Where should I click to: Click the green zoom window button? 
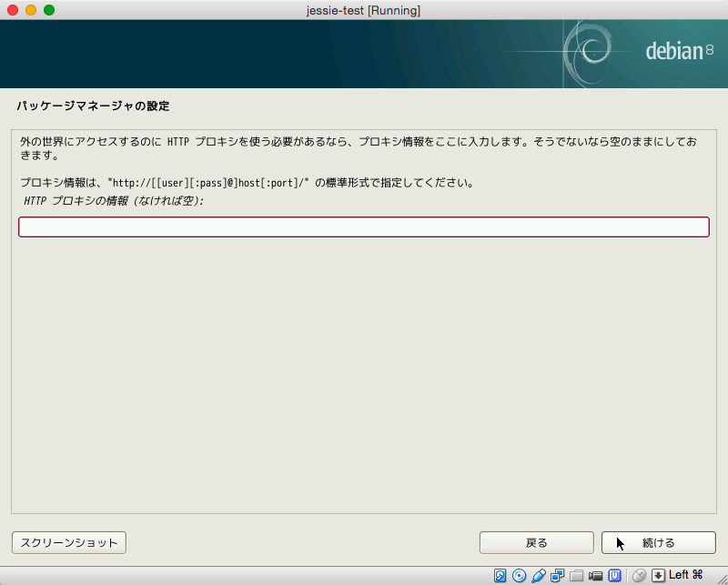(49, 10)
